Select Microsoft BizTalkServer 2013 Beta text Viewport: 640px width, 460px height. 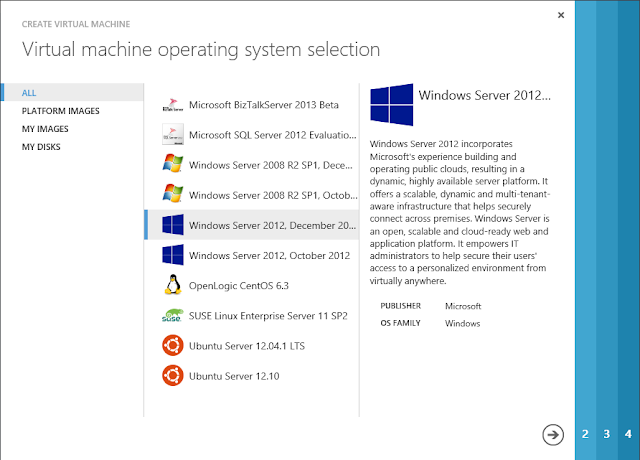click(x=264, y=105)
